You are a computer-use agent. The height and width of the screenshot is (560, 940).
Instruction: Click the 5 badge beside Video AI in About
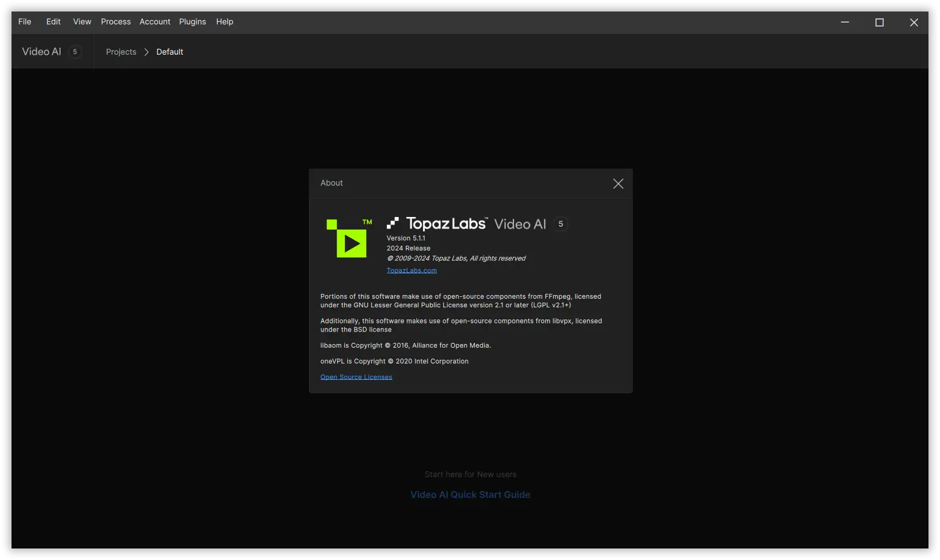561,224
